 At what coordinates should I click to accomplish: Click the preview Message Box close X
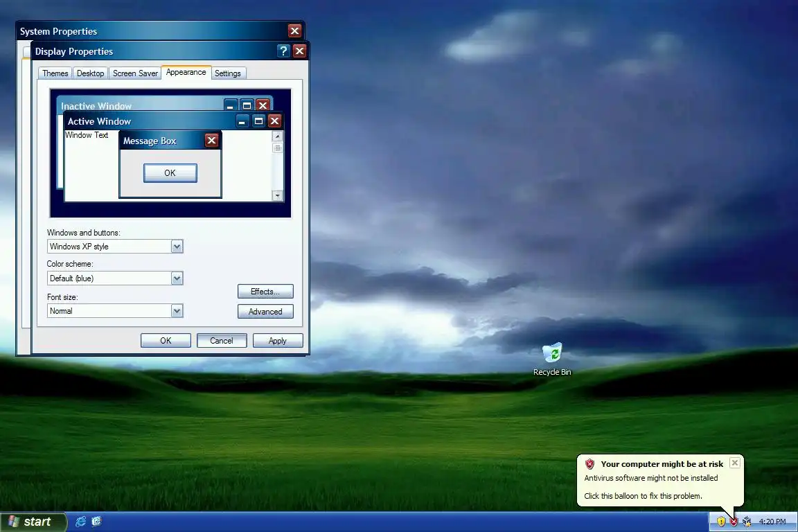[212, 141]
